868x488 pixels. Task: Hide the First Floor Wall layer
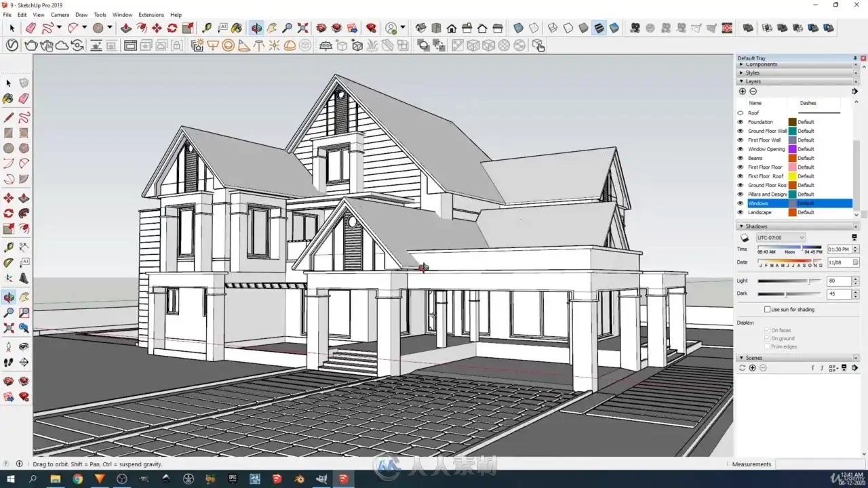[741, 140]
